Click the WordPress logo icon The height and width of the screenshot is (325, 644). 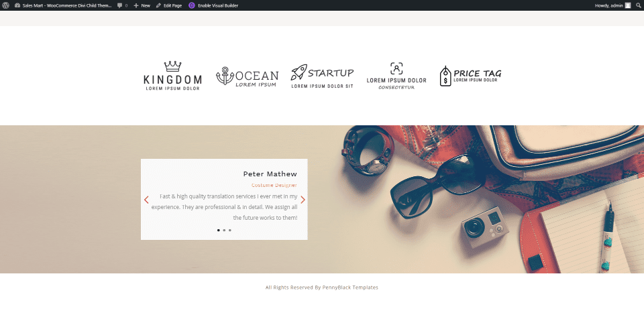[6, 5]
